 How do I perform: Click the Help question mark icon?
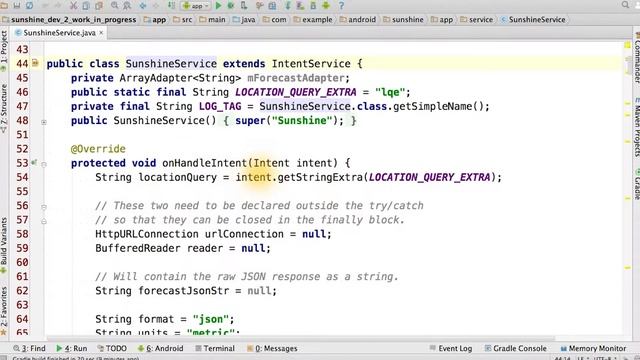341,5
